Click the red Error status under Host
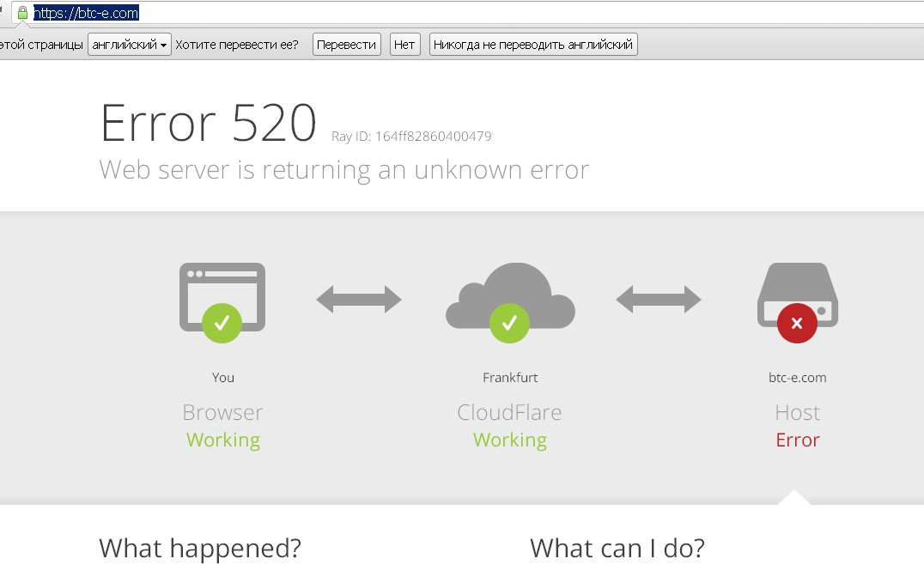Image resolution: width=924 pixels, height=565 pixels. click(x=797, y=440)
